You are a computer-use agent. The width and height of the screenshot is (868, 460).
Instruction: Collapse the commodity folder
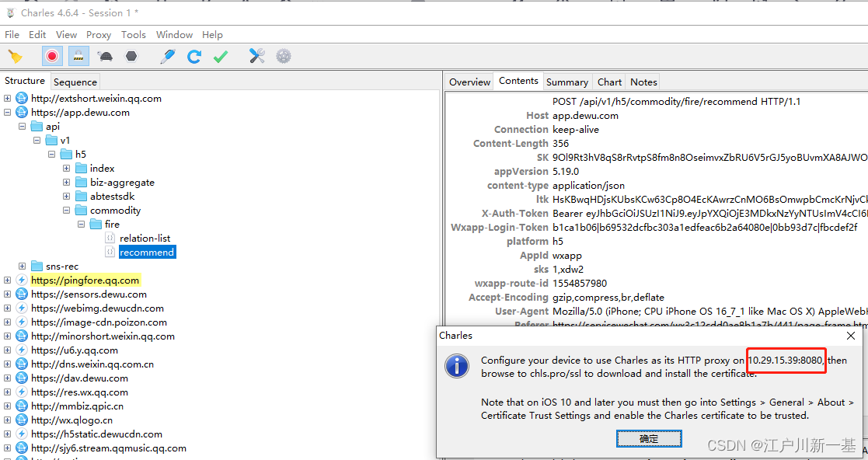click(x=66, y=211)
